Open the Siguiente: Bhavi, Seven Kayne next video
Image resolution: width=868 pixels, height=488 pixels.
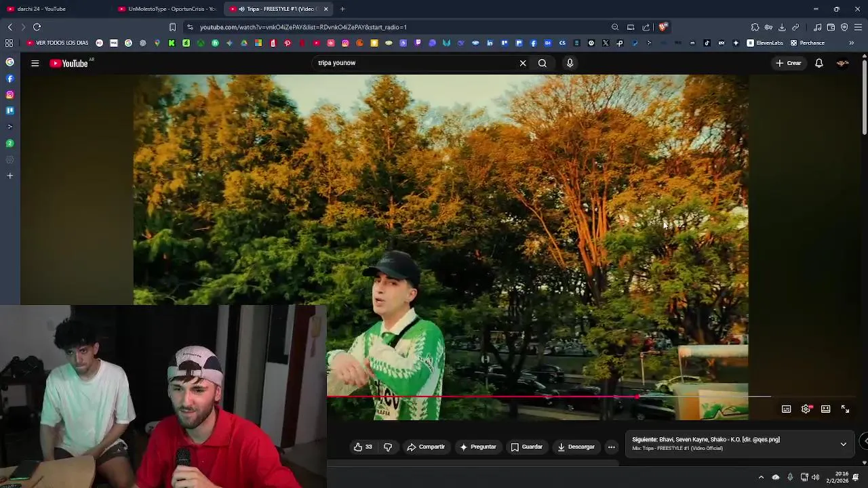(x=706, y=439)
